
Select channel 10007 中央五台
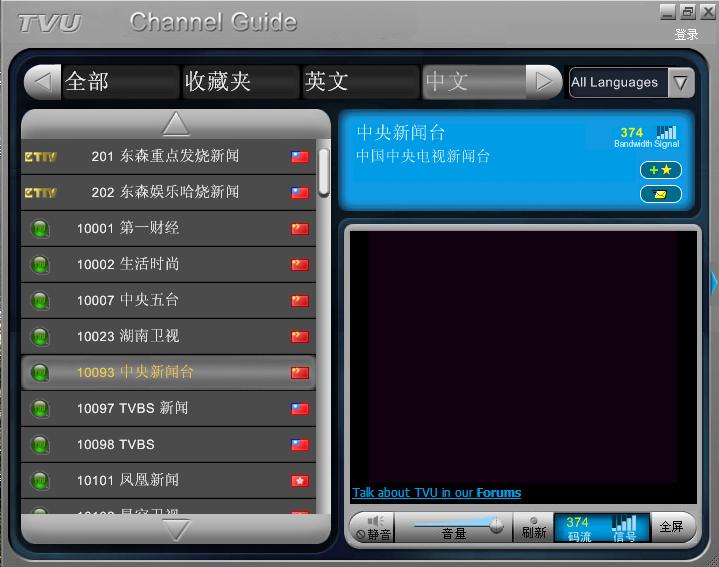tap(168, 301)
